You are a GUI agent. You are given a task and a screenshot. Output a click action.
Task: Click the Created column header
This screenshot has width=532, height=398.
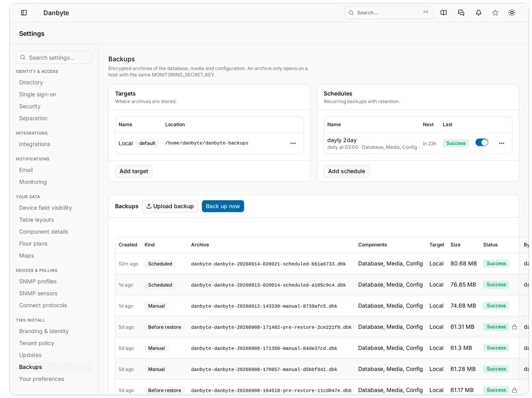(128, 245)
